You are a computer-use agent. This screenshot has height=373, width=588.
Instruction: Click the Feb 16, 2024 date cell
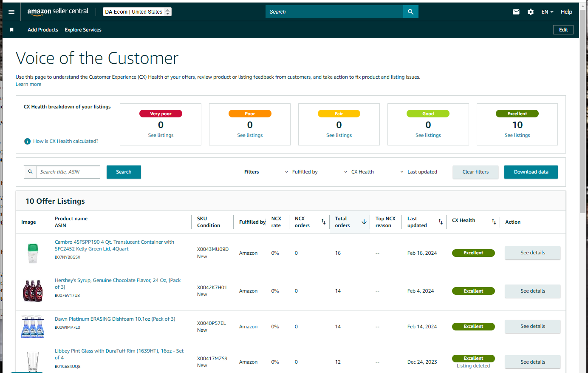tap(422, 253)
